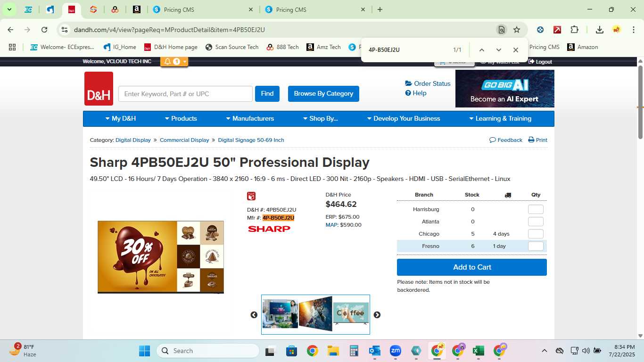This screenshot has height=362, width=644.
Task: Go to next image in carousel
Action: coord(377,315)
